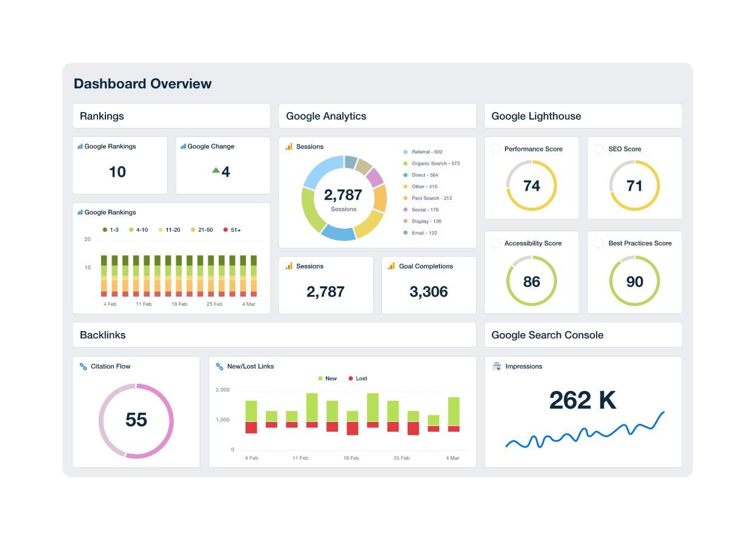Click the Goal Completions value 3,306
The height and width of the screenshot is (540, 756).
tap(429, 292)
